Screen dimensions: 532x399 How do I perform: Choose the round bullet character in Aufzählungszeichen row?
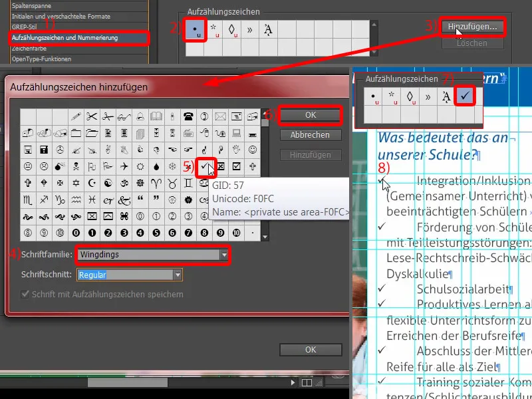194,28
